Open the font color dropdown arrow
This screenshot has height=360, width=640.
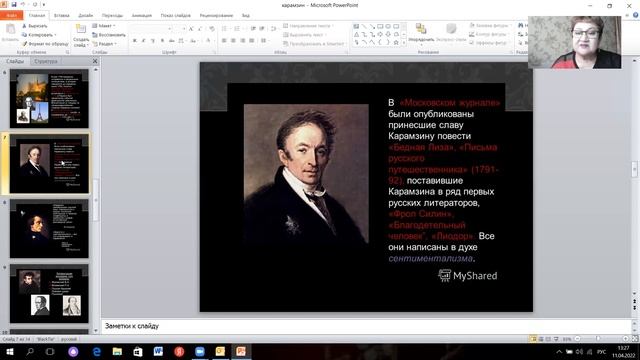(213, 41)
